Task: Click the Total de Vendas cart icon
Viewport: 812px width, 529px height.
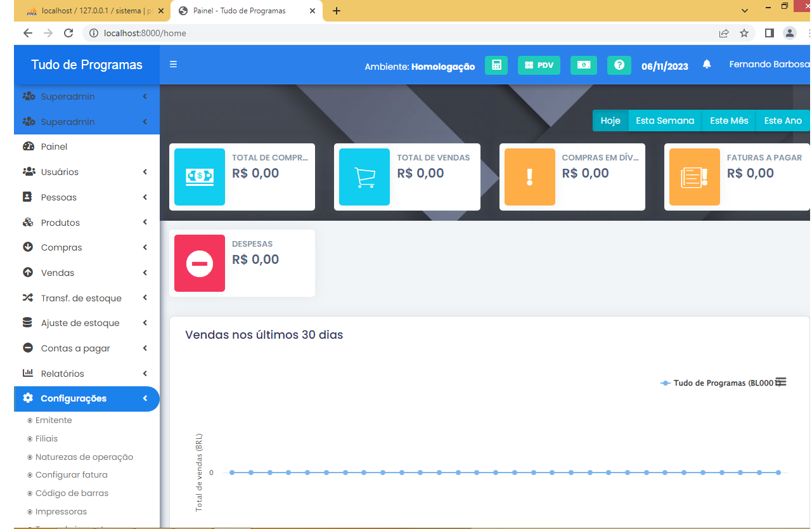Action: tap(364, 177)
